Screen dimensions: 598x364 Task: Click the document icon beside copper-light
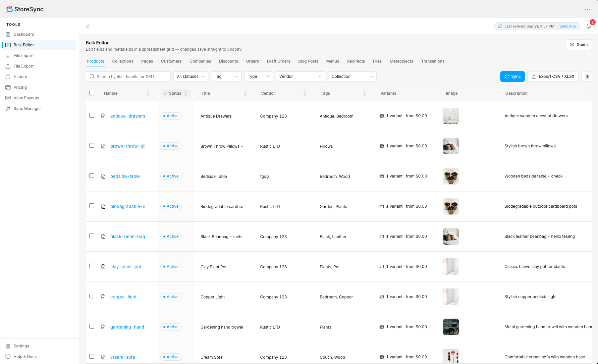point(103,297)
